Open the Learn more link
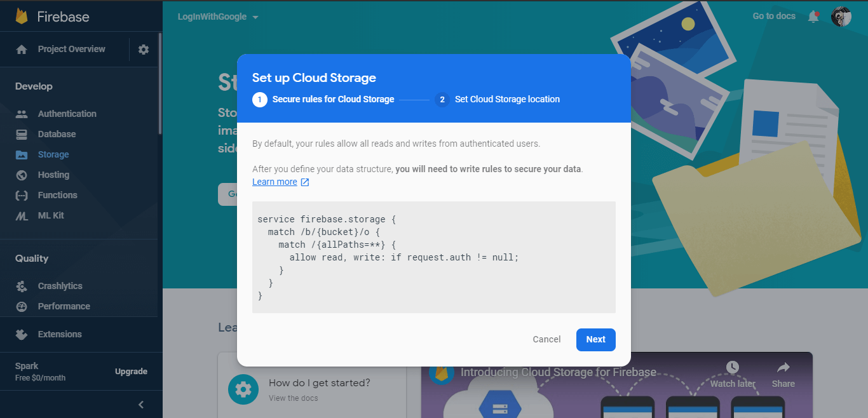868x418 pixels. click(275, 182)
